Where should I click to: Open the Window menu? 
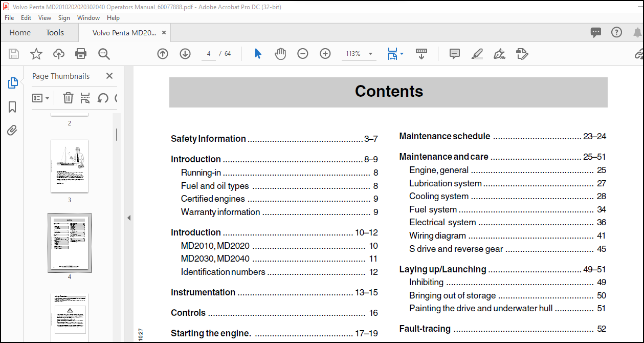[88, 17]
